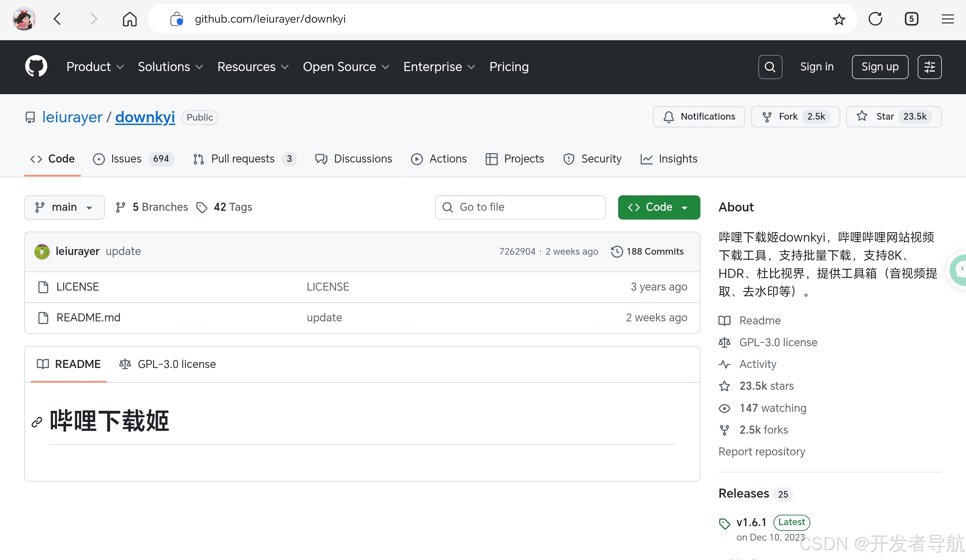Image resolution: width=966 pixels, height=560 pixels.
Task: Switch to the Projects tab
Action: click(x=515, y=159)
